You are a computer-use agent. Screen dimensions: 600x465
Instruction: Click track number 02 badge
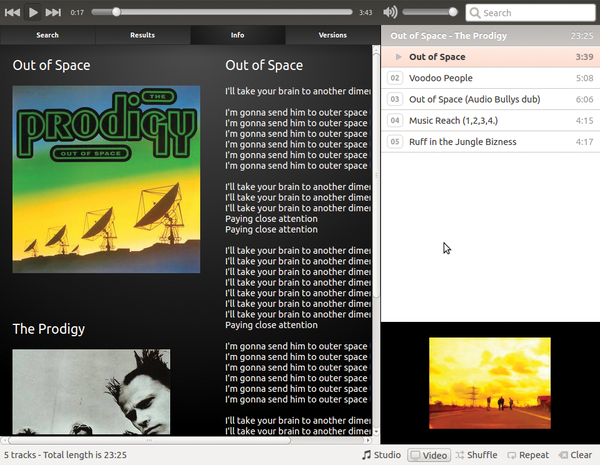tap(395, 78)
